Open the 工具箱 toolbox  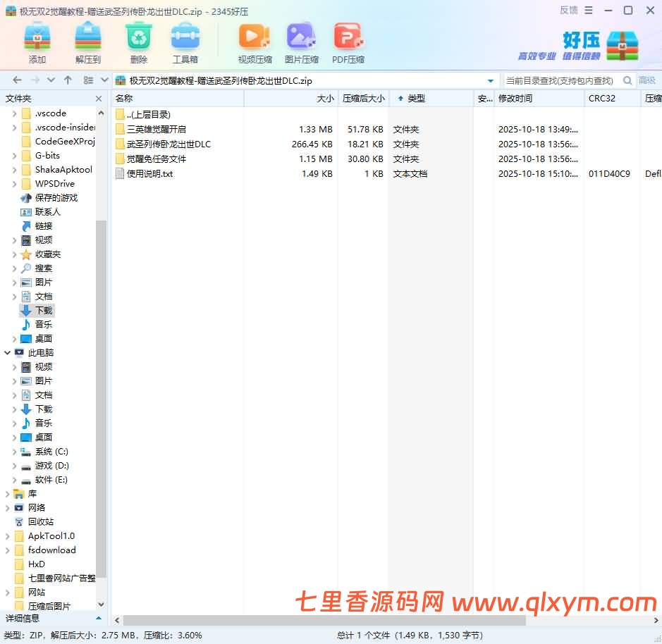click(x=185, y=42)
